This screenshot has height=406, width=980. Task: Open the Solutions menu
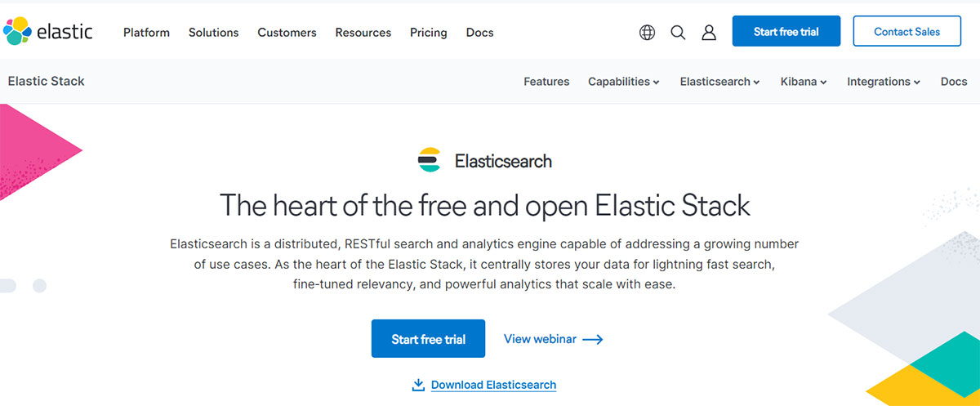[213, 33]
